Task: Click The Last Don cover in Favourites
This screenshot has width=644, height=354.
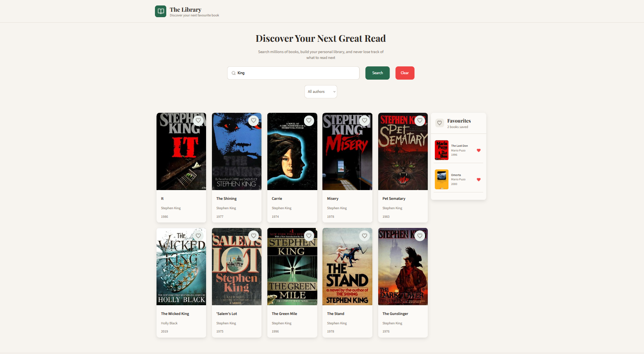Action: (x=442, y=150)
